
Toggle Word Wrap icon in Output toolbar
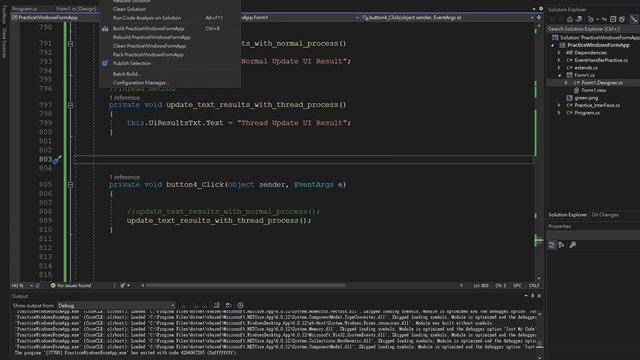[x=229, y=305]
